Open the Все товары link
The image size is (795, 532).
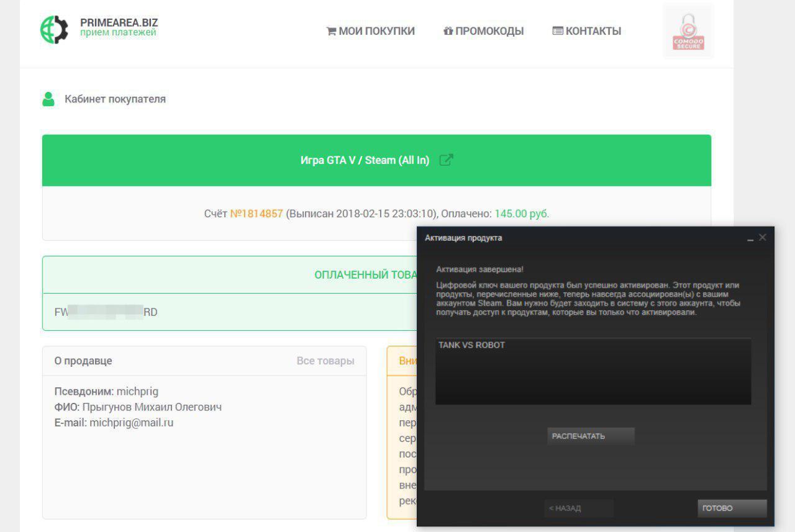pyautogui.click(x=325, y=361)
